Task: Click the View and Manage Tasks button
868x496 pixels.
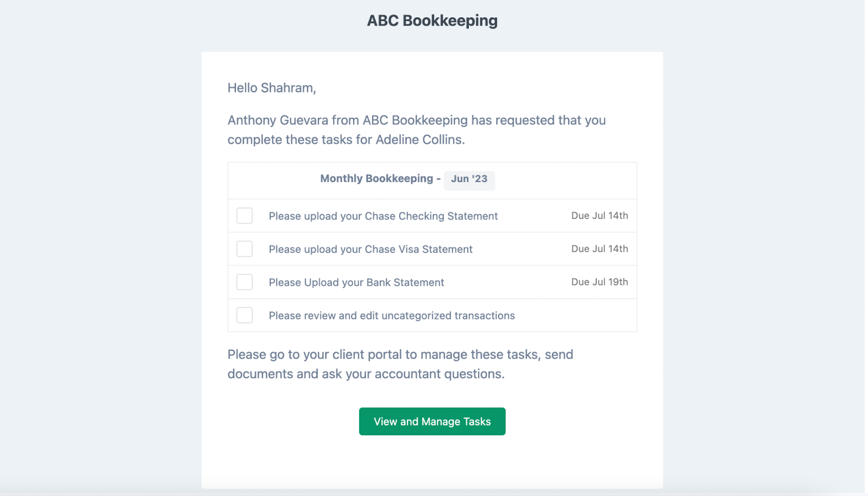Action: click(432, 421)
